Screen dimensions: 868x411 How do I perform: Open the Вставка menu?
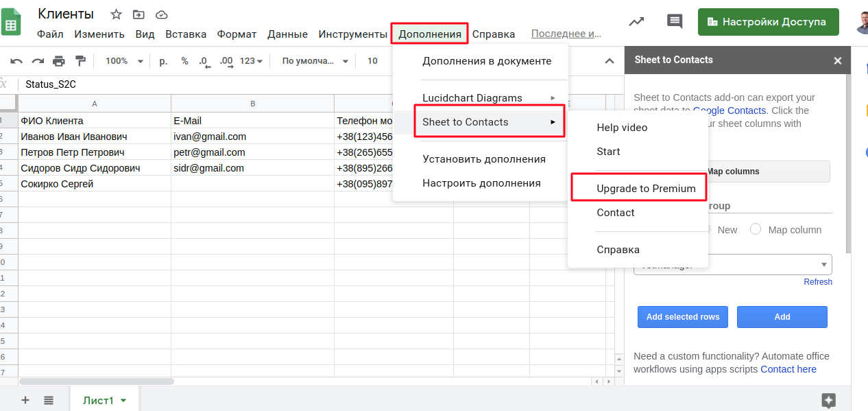coord(186,34)
